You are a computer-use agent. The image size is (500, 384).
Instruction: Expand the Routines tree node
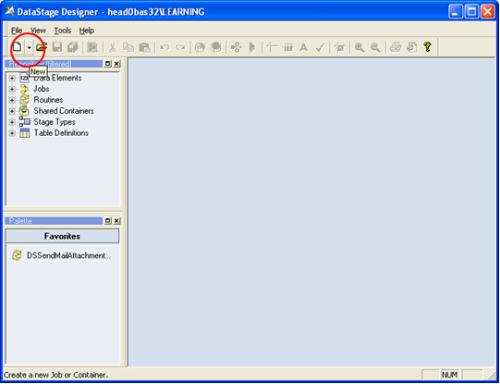coord(12,100)
